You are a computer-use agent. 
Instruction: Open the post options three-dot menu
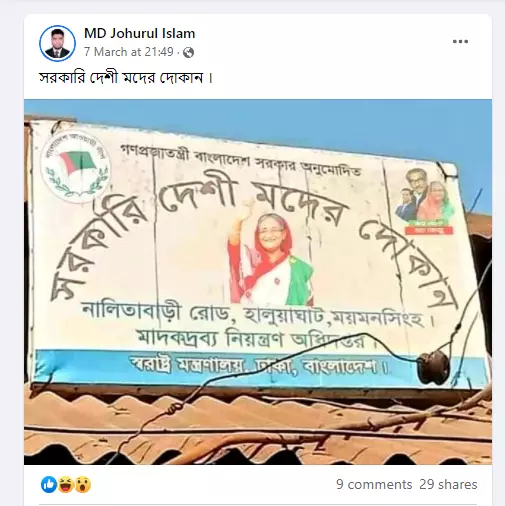(x=460, y=41)
